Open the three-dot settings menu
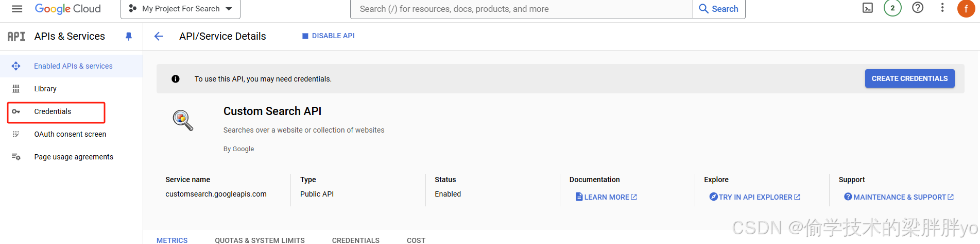The width and height of the screenshot is (980, 244). pyautogui.click(x=942, y=8)
